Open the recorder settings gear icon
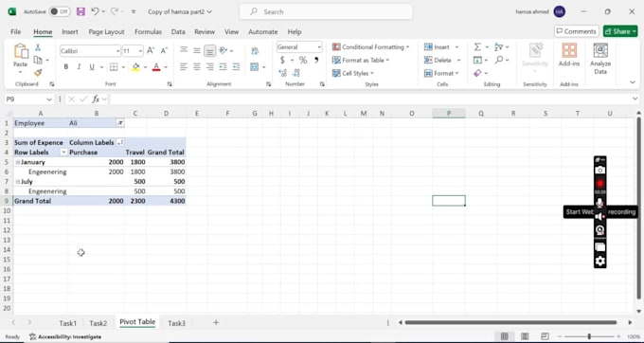Image resolution: width=644 pixels, height=343 pixels. point(600,261)
